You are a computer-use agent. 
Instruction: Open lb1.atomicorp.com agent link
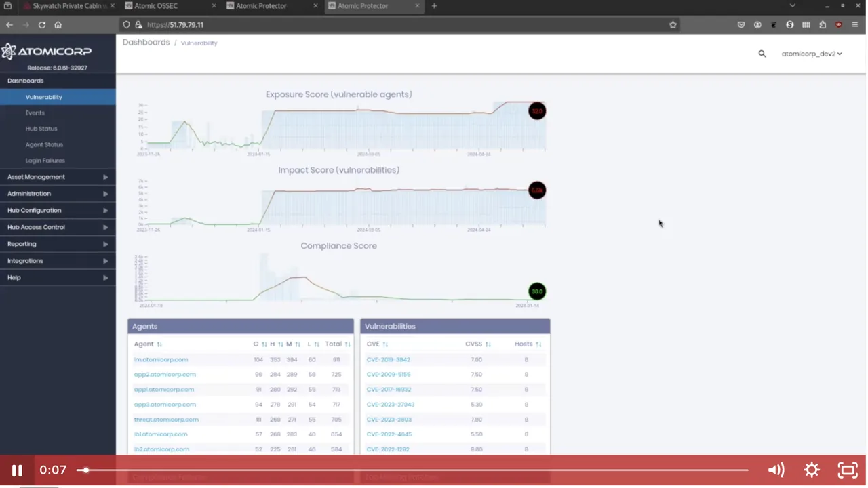click(x=161, y=434)
